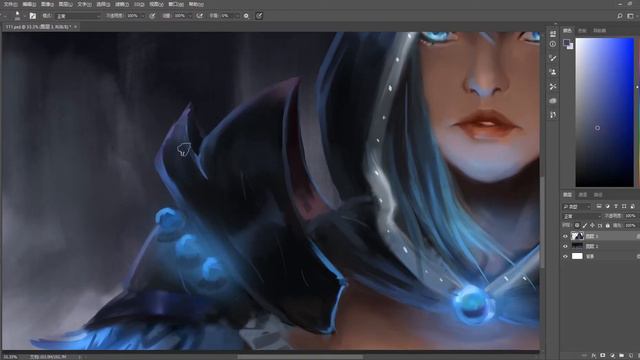Switch to the 通道 channels tab
This screenshot has width=640, height=360.
coord(583,195)
